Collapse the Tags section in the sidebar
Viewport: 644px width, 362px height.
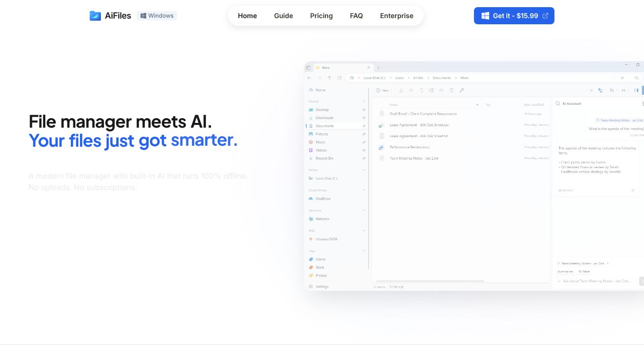pyautogui.click(x=364, y=251)
